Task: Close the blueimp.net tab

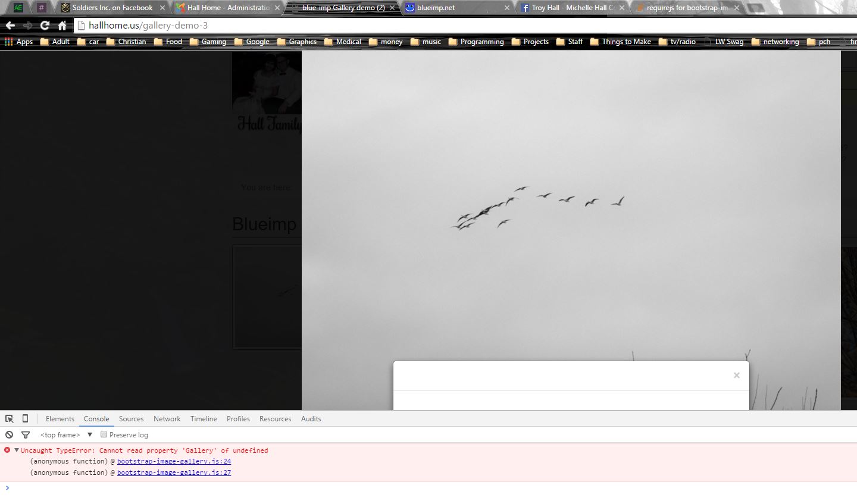Action: coord(507,8)
